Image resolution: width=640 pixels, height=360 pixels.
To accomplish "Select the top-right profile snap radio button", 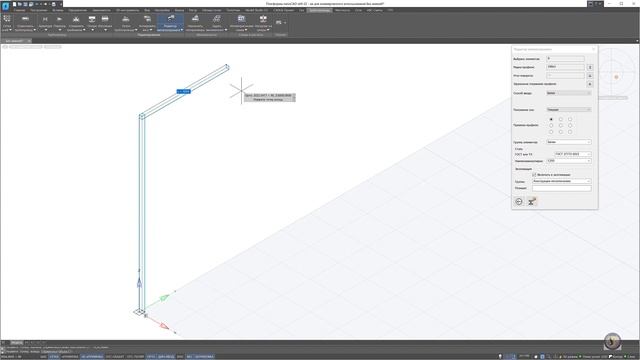I will pos(570,119).
